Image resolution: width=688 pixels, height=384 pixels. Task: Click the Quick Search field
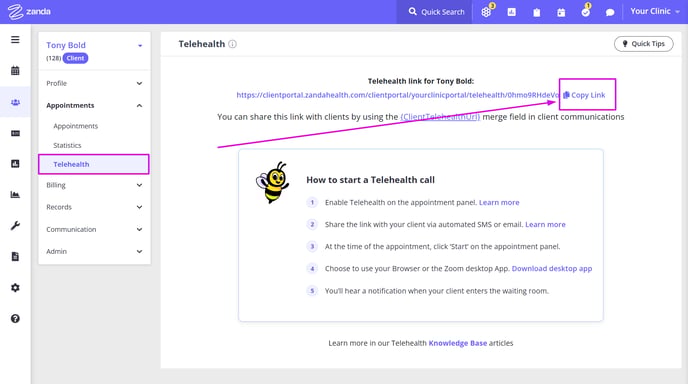[434, 12]
